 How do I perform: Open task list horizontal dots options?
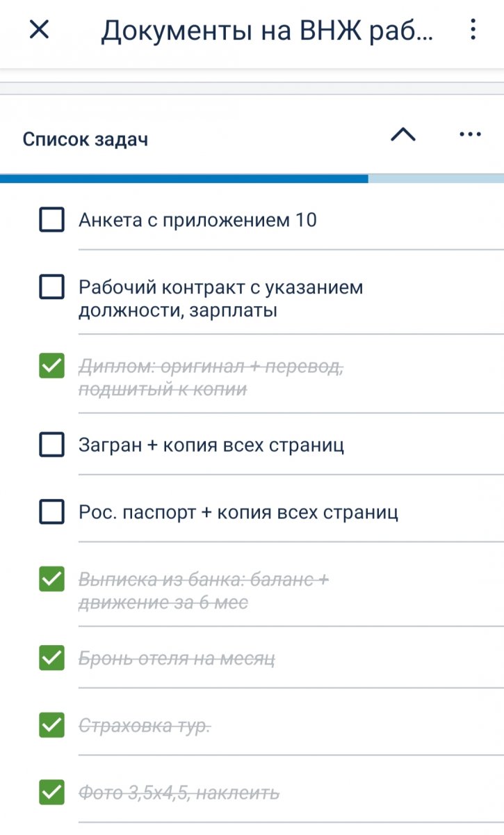pyautogui.click(x=471, y=135)
